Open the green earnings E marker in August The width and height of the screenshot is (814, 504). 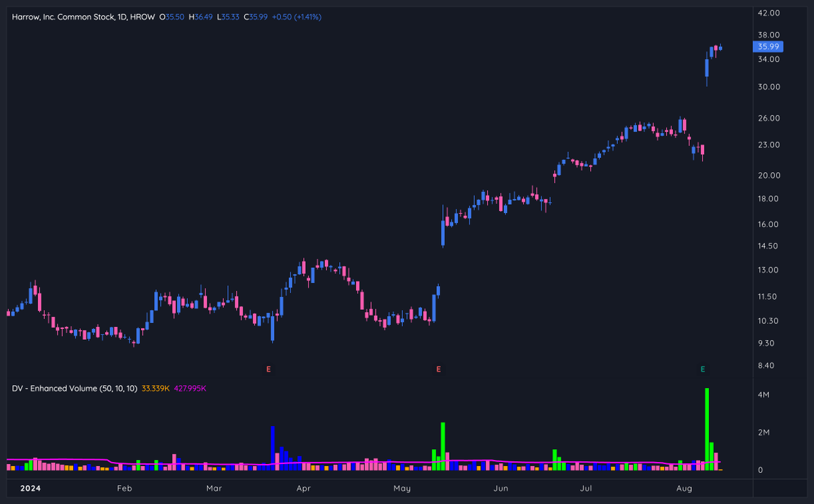[703, 369]
